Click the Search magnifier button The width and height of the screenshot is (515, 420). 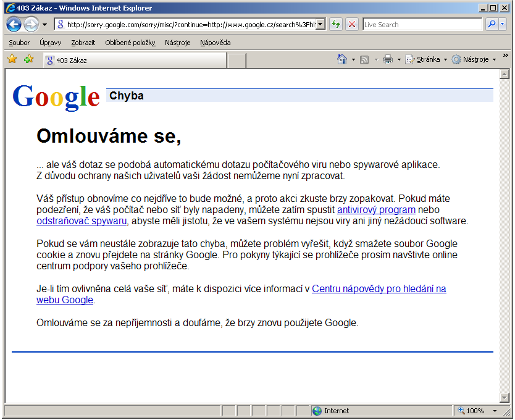pos(492,24)
